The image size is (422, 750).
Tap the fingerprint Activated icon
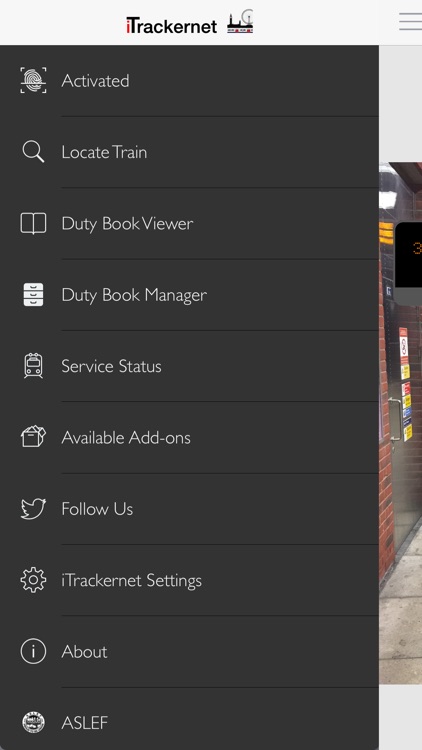33,80
